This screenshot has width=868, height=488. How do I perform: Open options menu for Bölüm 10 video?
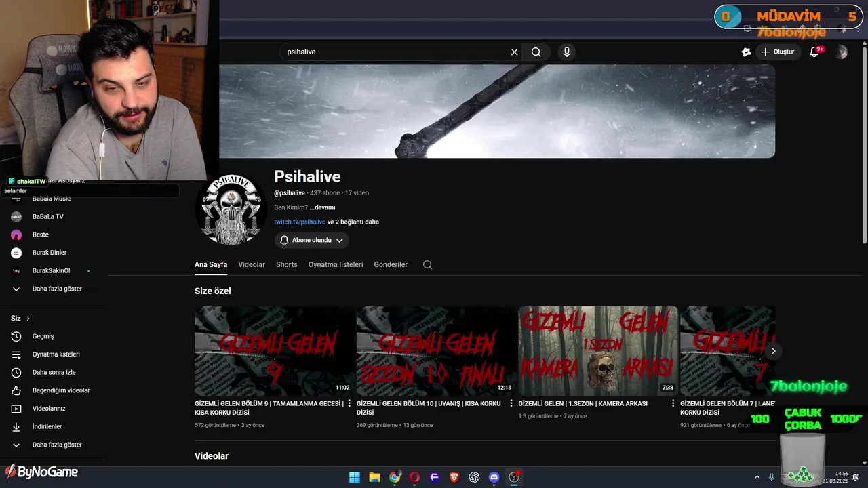pos(511,403)
